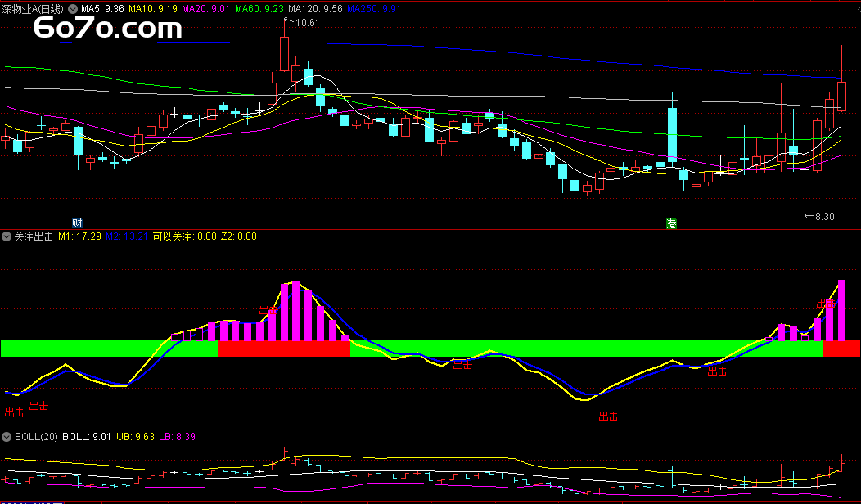
Task: Click the BOLL: 9.01 value
Action: point(87,437)
